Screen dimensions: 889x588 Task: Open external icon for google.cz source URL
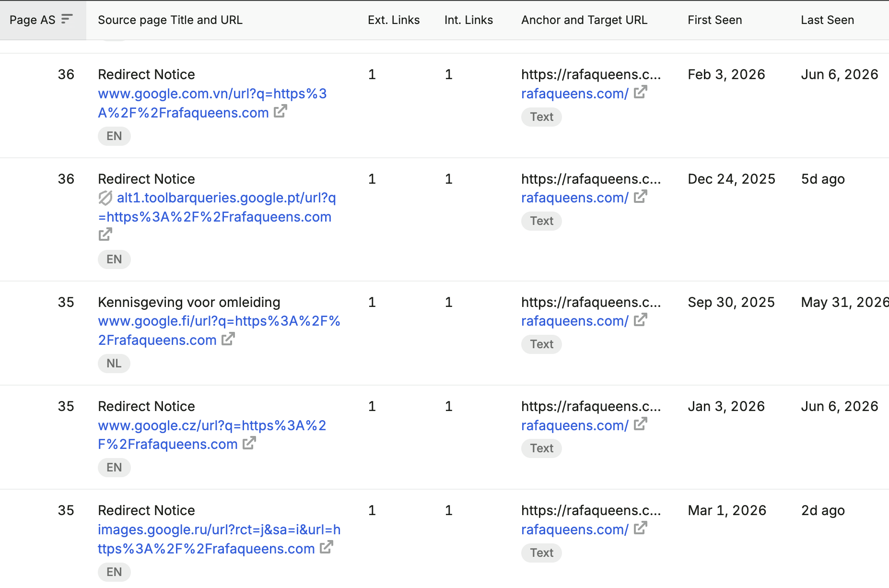(249, 443)
